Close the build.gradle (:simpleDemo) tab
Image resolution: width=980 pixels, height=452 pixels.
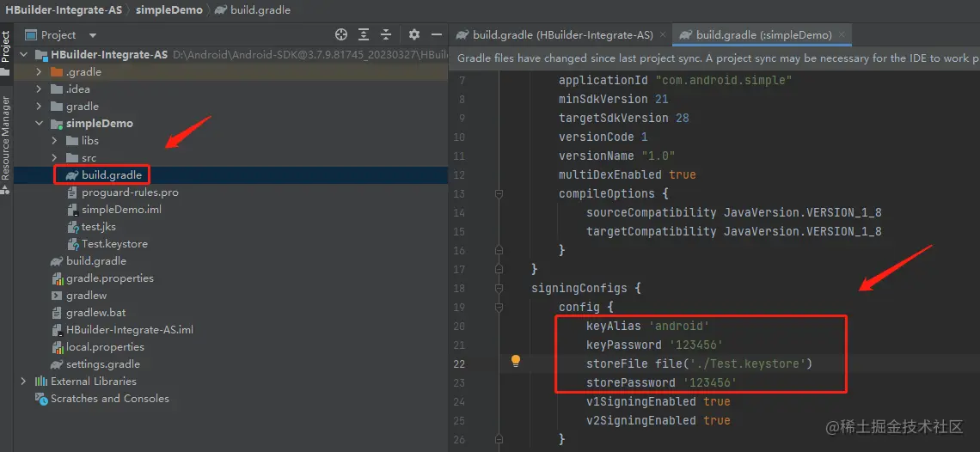(x=842, y=35)
